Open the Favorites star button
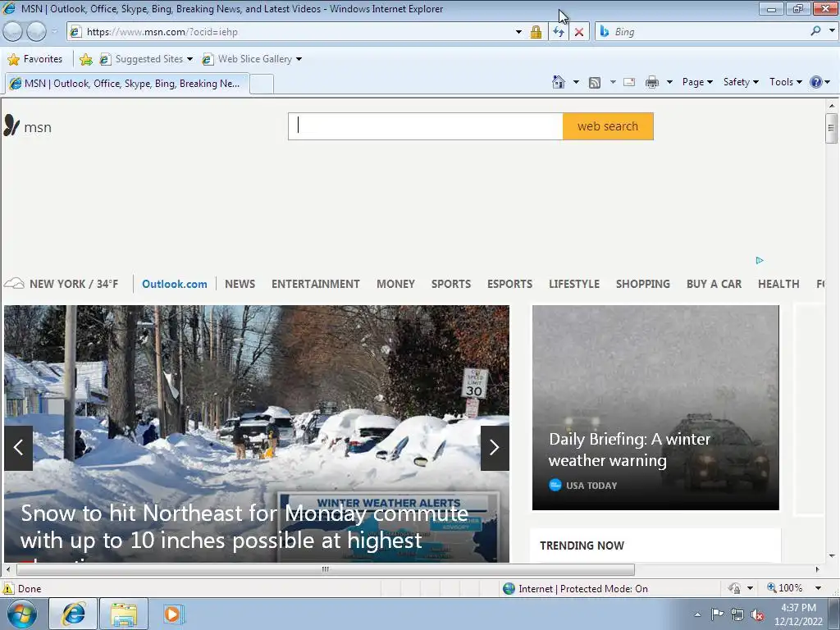Image resolution: width=840 pixels, height=630 pixels. [x=35, y=59]
